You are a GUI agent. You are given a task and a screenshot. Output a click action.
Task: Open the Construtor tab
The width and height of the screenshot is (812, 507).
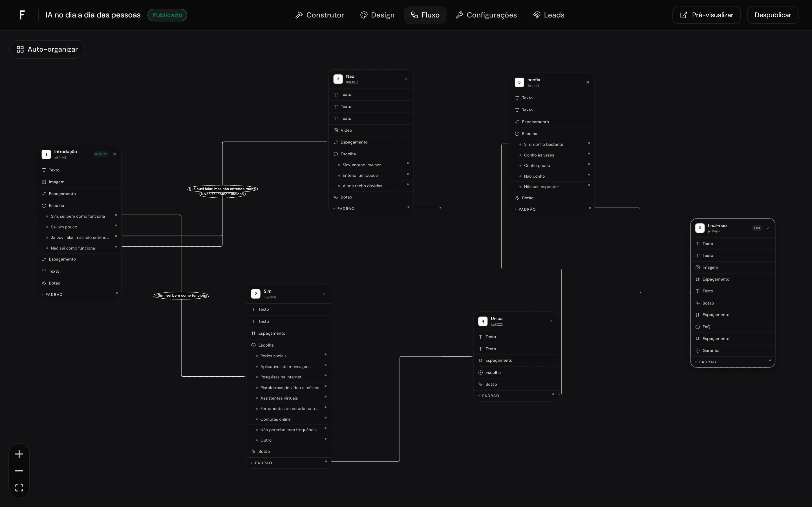coord(319,15)
